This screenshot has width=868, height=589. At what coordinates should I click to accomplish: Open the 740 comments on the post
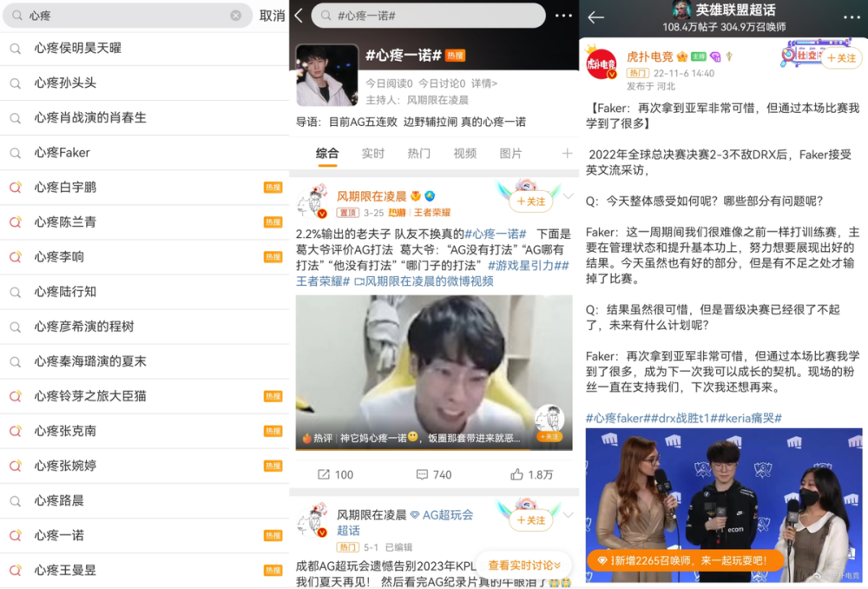tap(433, 475)
